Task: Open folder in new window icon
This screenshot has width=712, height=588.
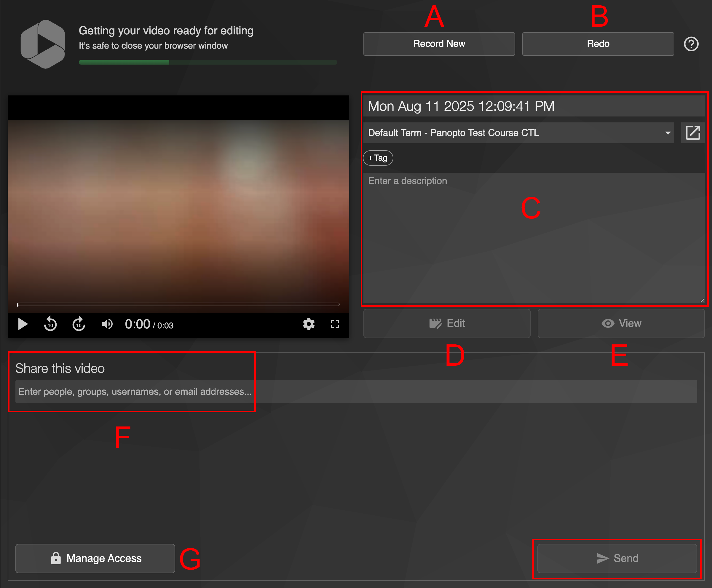Action: click(x=693, y=133)
